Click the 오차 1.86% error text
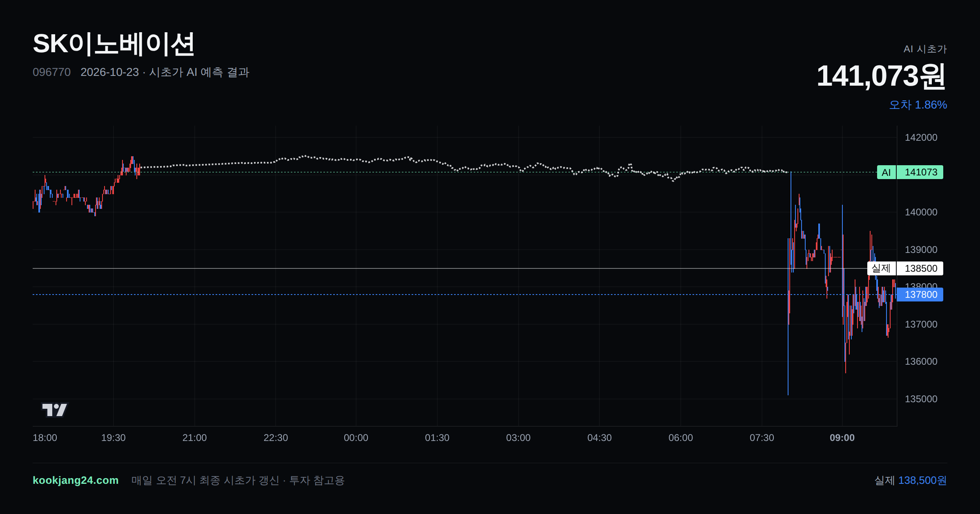The image size is (980, 514). [918, 105]
